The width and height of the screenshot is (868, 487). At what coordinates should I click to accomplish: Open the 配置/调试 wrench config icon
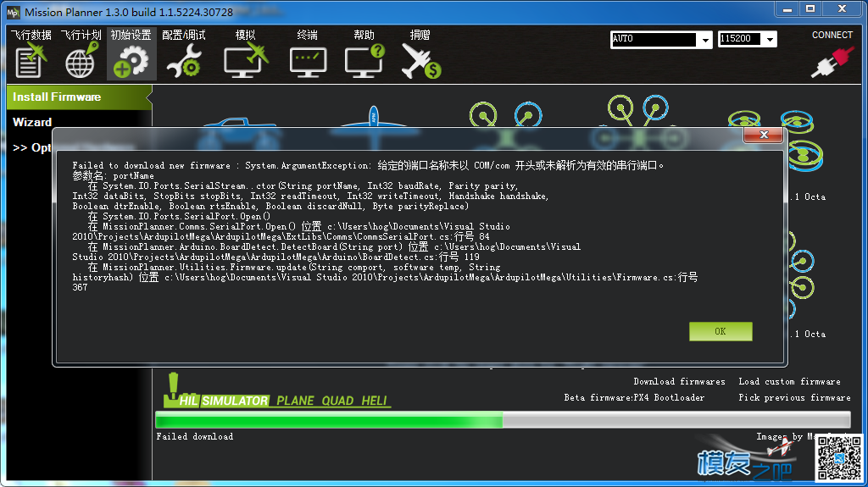coord(184,60)
